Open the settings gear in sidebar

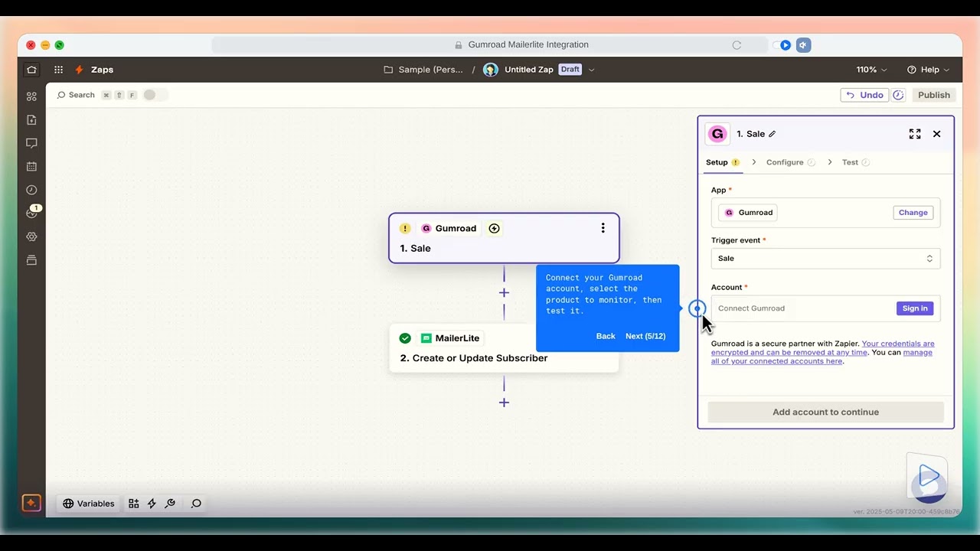click(x=31, y=236)
